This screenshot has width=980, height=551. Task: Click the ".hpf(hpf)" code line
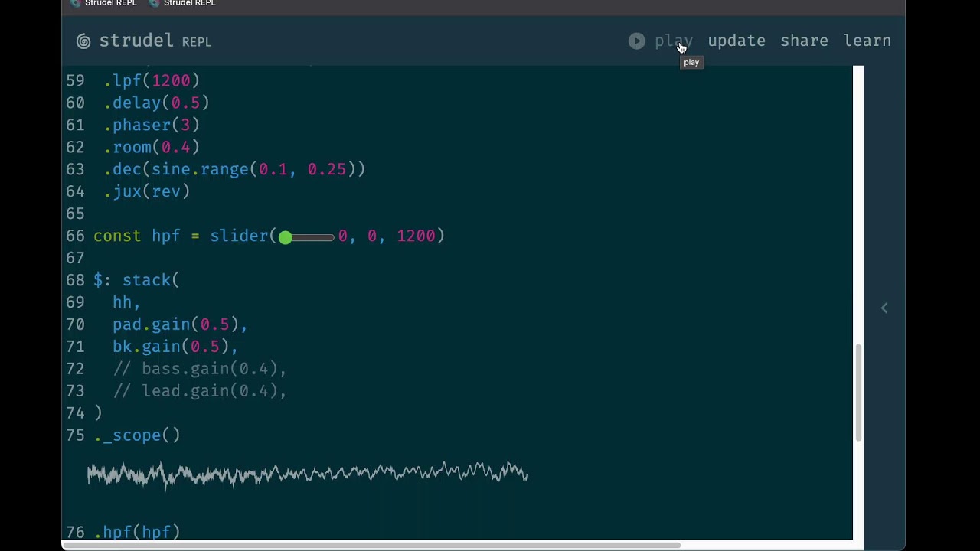[137, 532]
